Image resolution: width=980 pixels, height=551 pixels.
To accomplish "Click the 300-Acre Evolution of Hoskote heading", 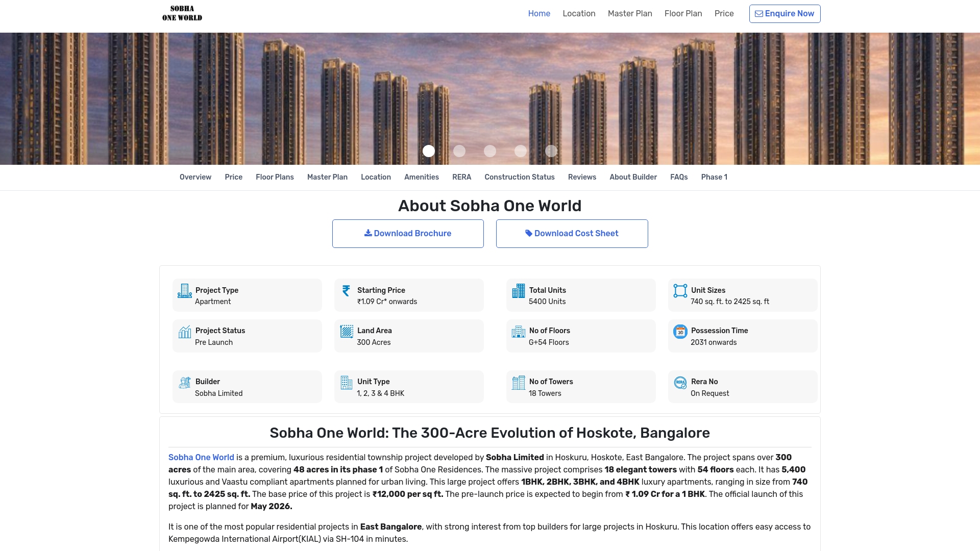I will click(x=490, y=433).
